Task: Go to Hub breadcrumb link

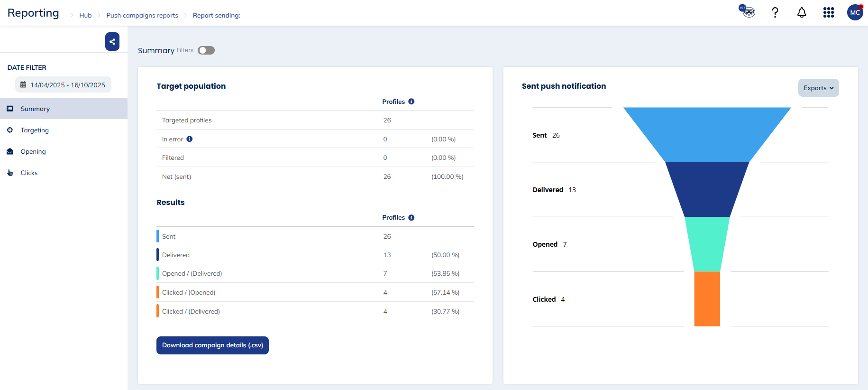Action: tap(85, 15)
